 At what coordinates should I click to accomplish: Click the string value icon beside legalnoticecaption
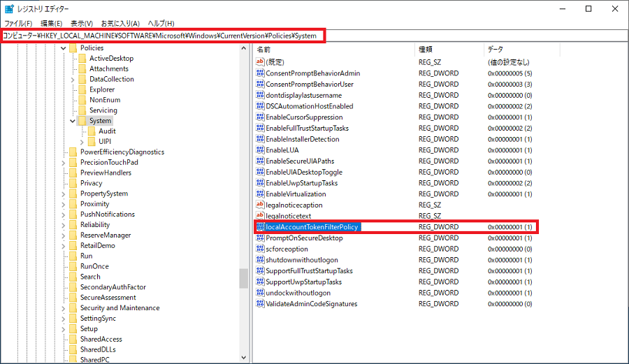(x=260, y=205)
